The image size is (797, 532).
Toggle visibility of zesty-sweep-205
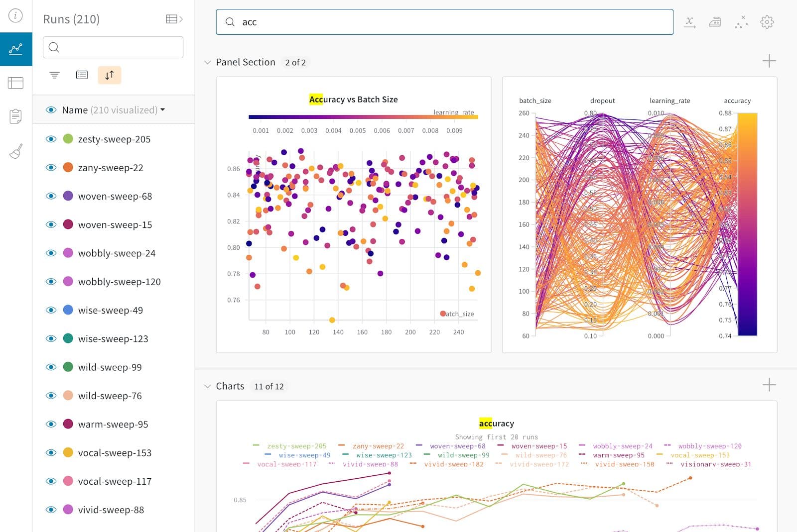point(51,139)
